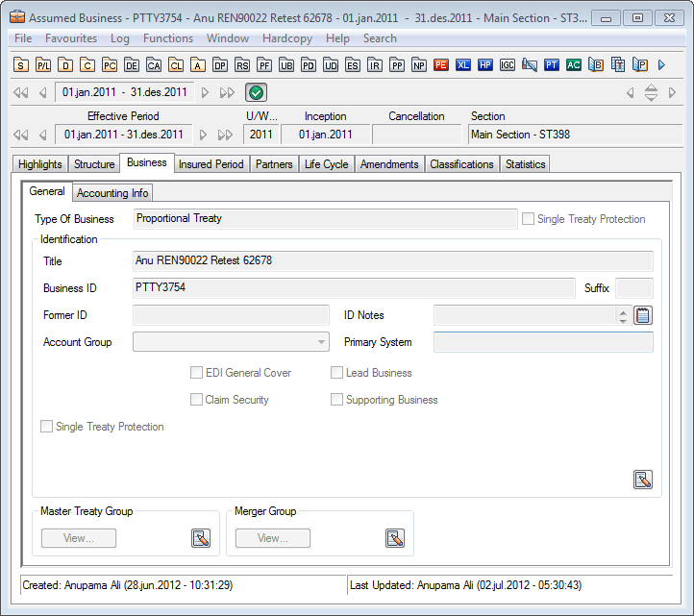Click View button in Merger Group
The image size is (694, 616).
point(273,538)
